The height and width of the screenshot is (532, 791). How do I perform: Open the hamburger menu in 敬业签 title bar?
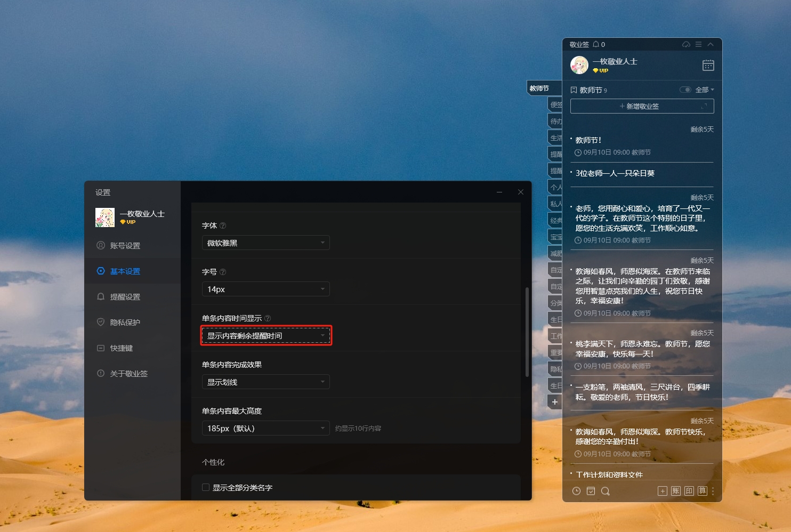tap(698, 44)
